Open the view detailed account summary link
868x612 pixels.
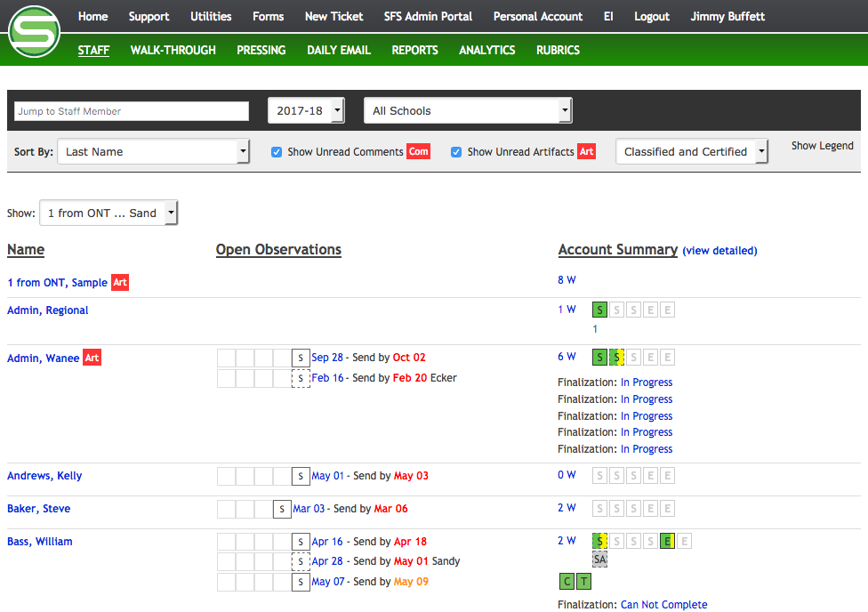(719, 251)
